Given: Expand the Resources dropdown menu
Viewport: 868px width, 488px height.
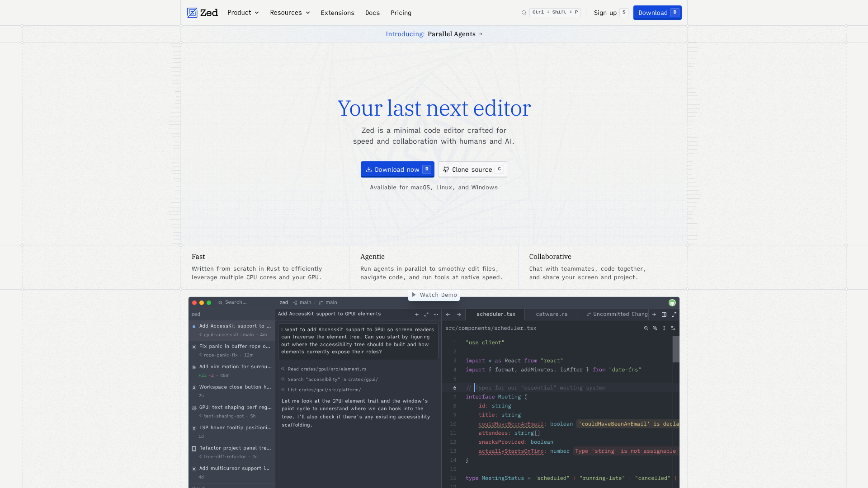Looking at the screenshot, I should coord(290,13).
